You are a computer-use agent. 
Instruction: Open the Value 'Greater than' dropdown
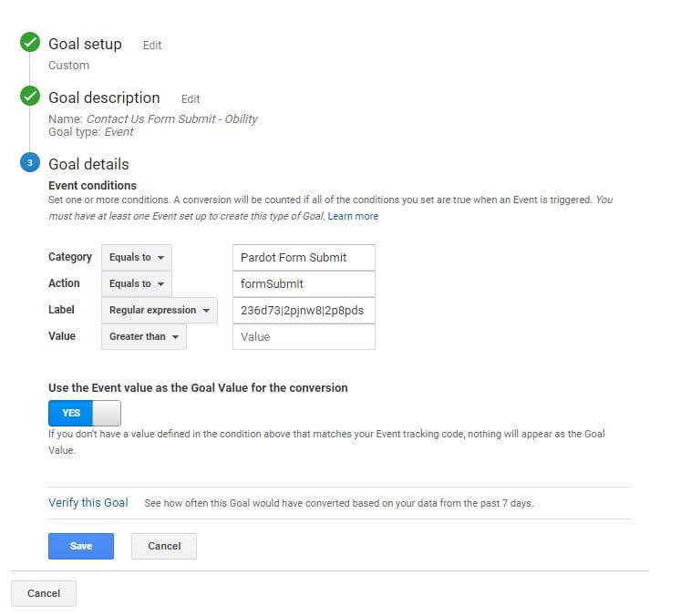143,336
